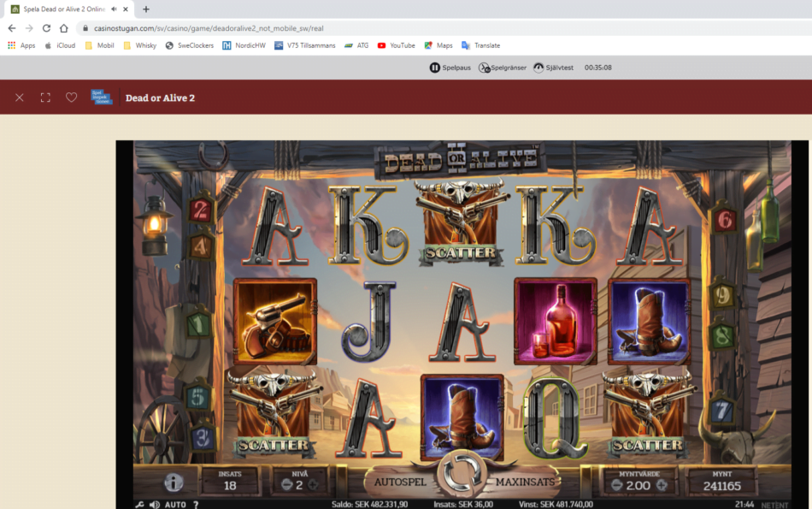Decrease Myntvärde coin value
This screenshot has width=812, height=509.
click(616, 485)
